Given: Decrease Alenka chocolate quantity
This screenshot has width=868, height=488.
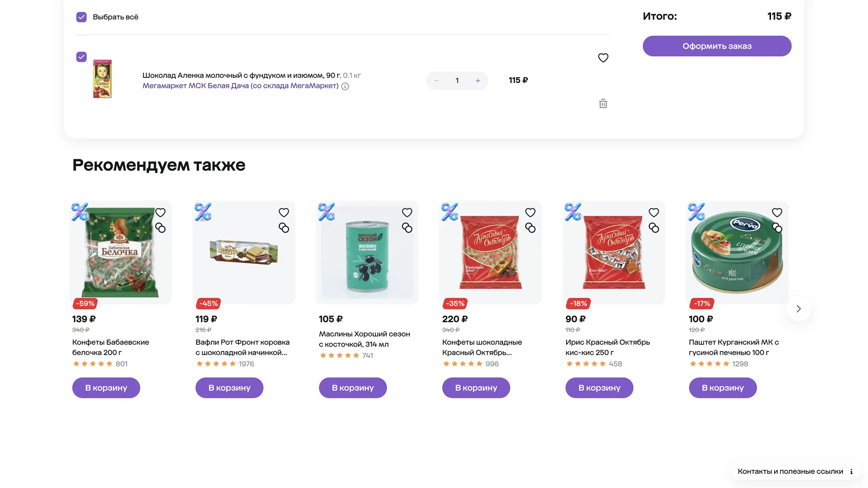Looking at the screenshot, I should (x=437, y=80).
